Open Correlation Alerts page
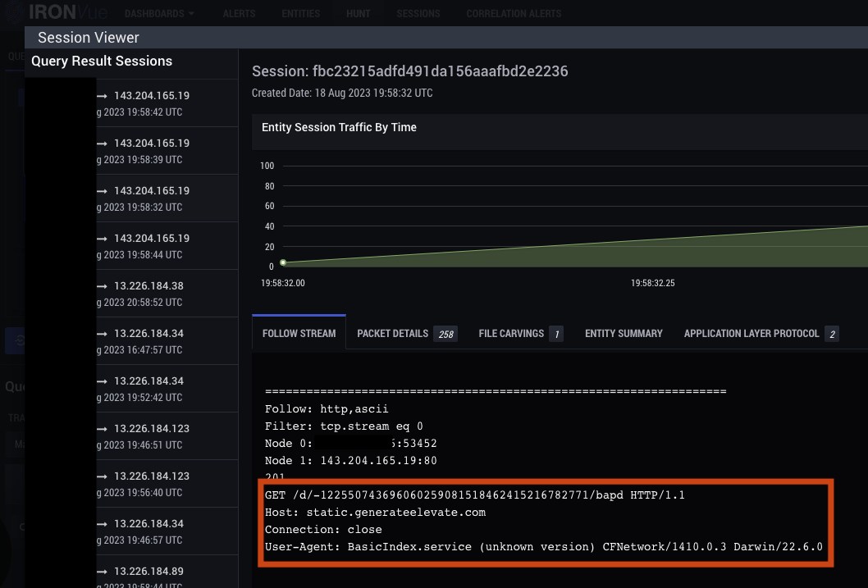The height and width of the screenshot is (588, 868). 514,13
